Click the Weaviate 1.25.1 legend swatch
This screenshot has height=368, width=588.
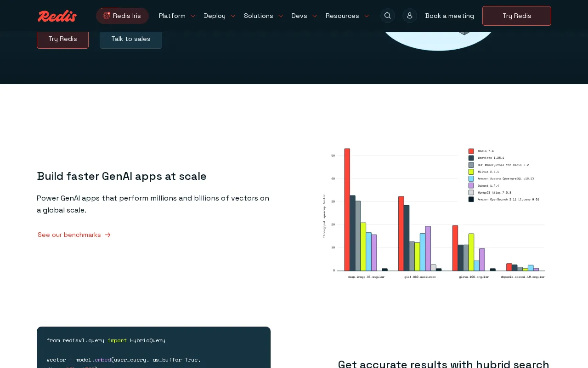[x=471, y=158]
